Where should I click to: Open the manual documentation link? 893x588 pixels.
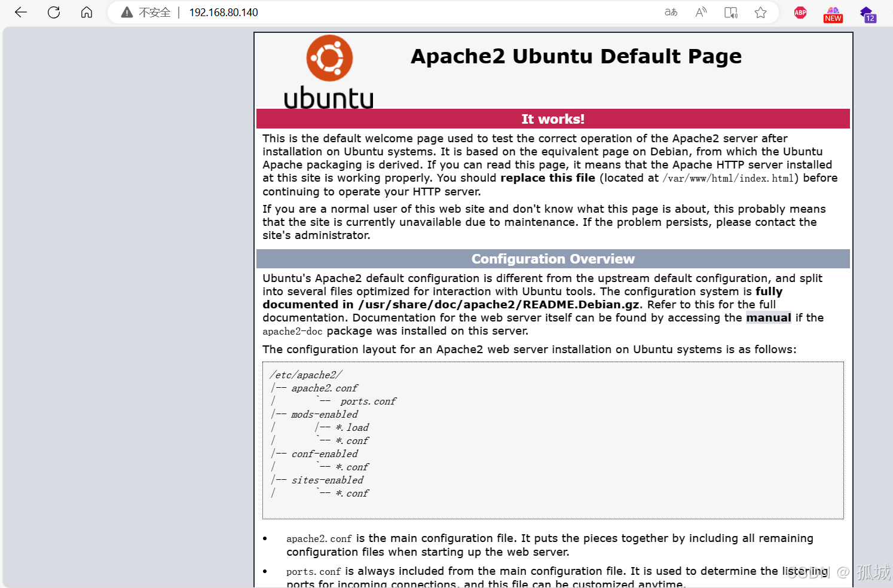click(768, 318)
